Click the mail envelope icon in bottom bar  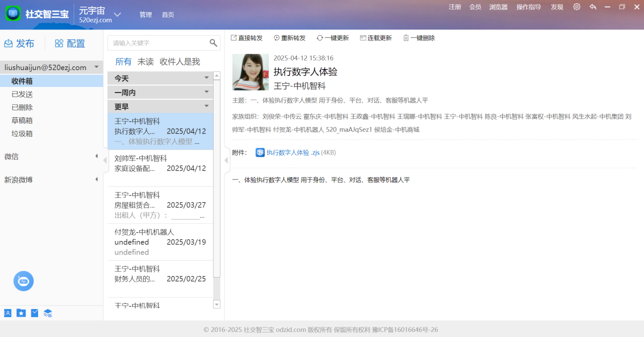[x=35, y=313]
